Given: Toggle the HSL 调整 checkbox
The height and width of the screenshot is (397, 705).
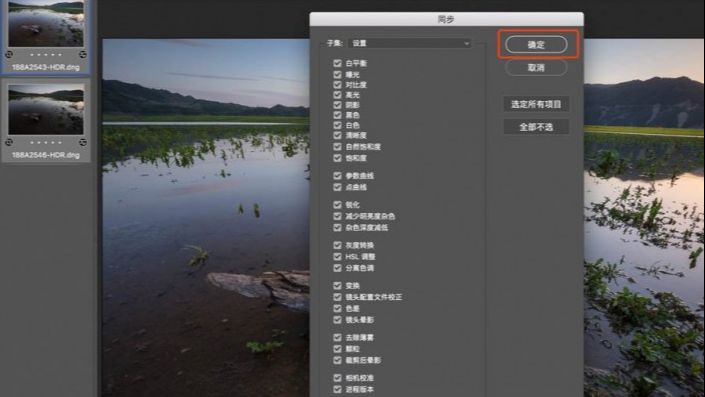Looking at the screenshot, I should point(338,256).
